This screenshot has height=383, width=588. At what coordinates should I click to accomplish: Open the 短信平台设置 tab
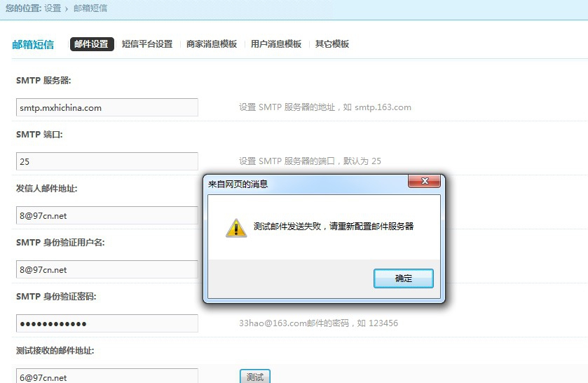click(x=147, y=44)
